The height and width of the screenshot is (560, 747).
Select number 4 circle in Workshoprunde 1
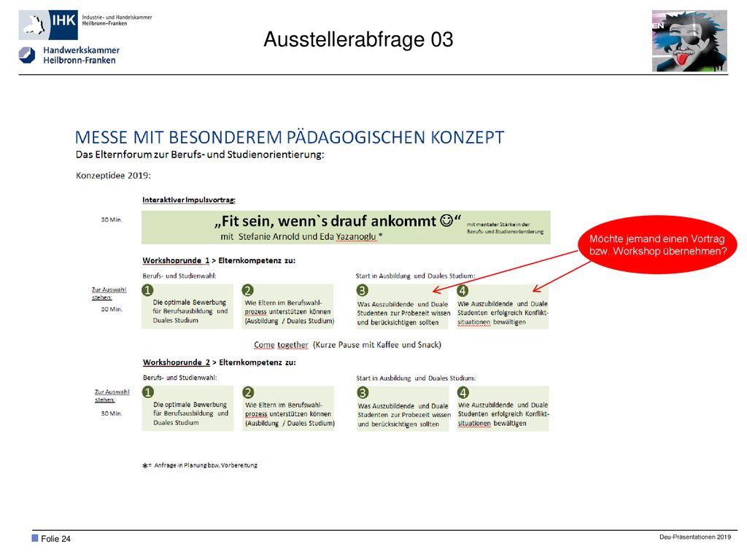tap(462, 290)
